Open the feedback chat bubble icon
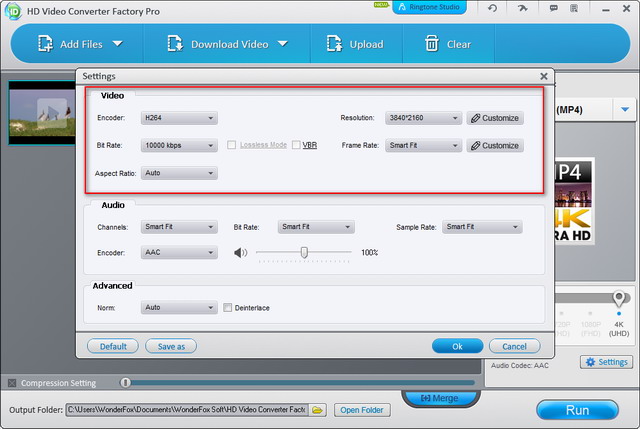 555,8
